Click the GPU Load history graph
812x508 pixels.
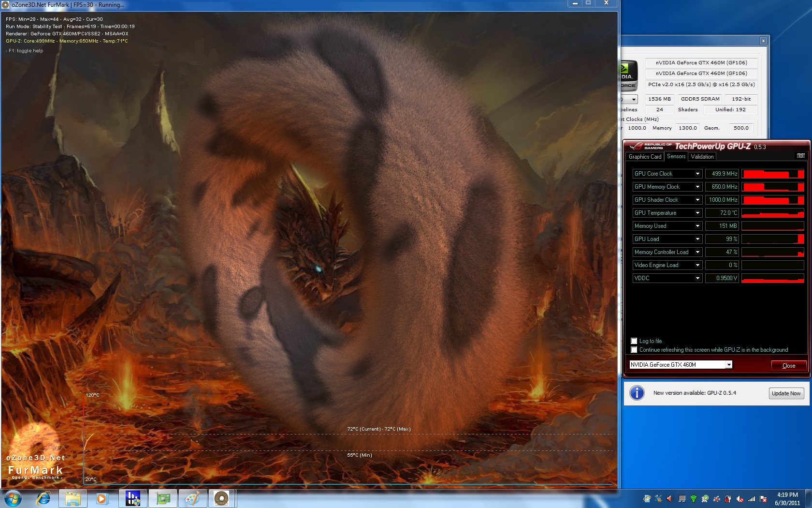772,239
